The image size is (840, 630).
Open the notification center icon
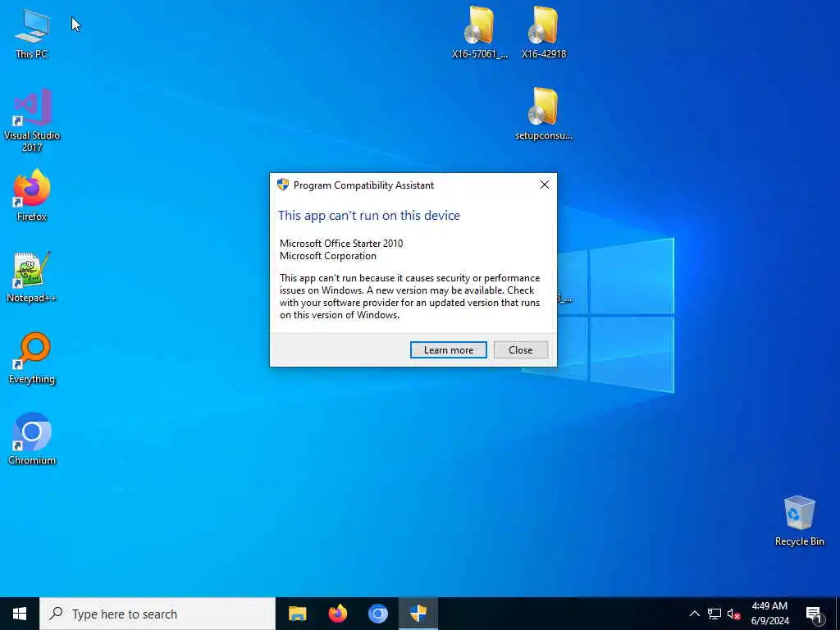[814, 614]
